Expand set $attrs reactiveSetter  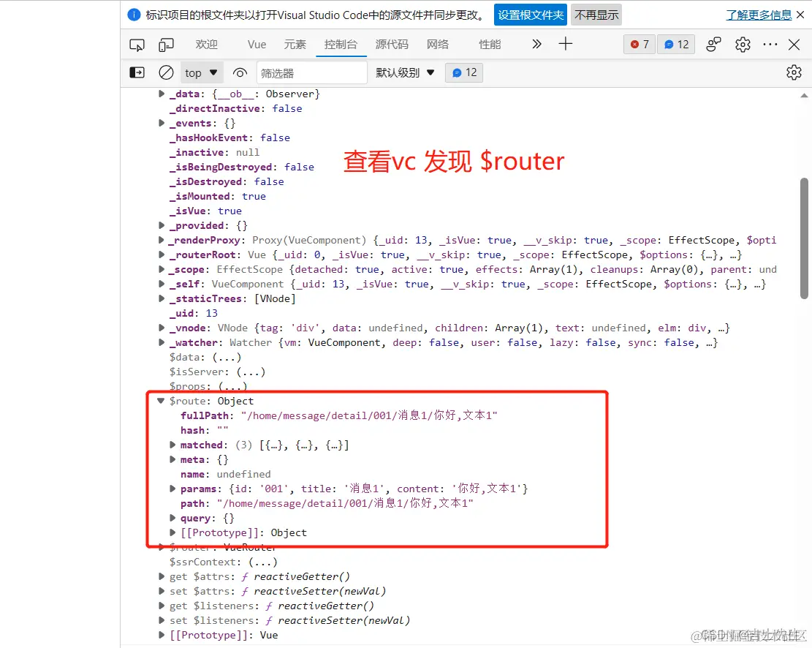coord(162,591)
